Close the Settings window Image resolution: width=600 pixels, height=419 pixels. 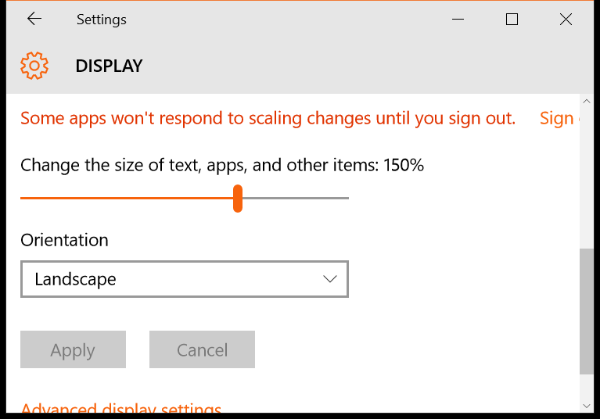[566, 19]
